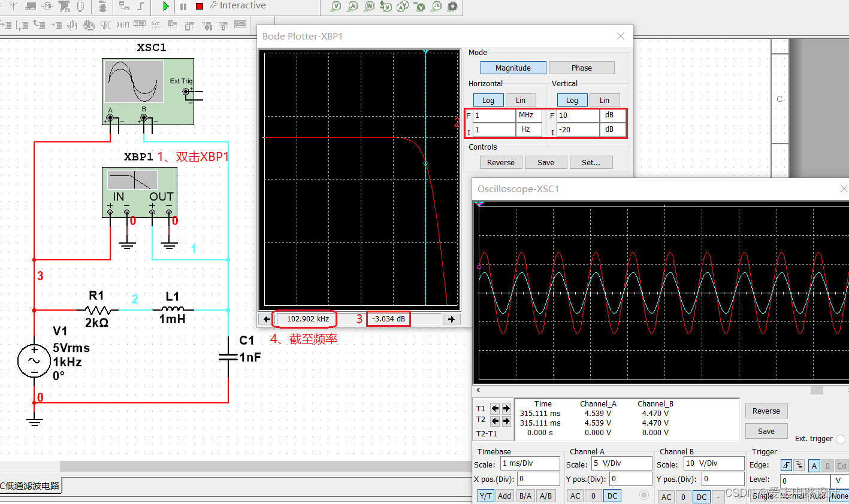Select the voltage probe V icon
The width and height of the screenshot is (849, 504).
click(336, 6)
